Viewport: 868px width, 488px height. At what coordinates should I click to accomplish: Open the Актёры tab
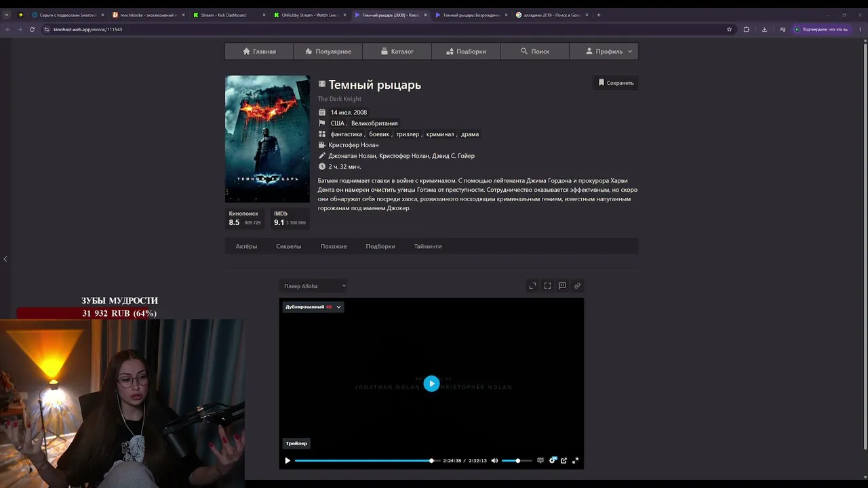coord(246,246)
